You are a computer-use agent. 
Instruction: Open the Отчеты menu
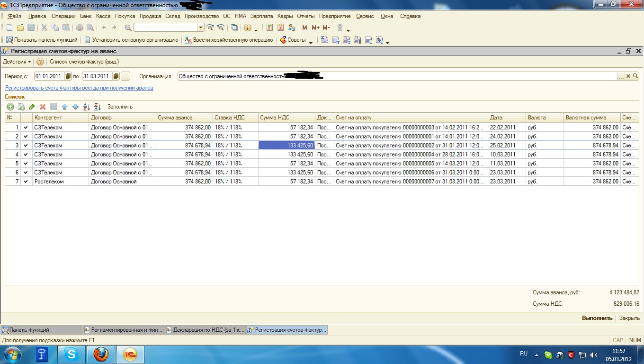pos(306,16)
